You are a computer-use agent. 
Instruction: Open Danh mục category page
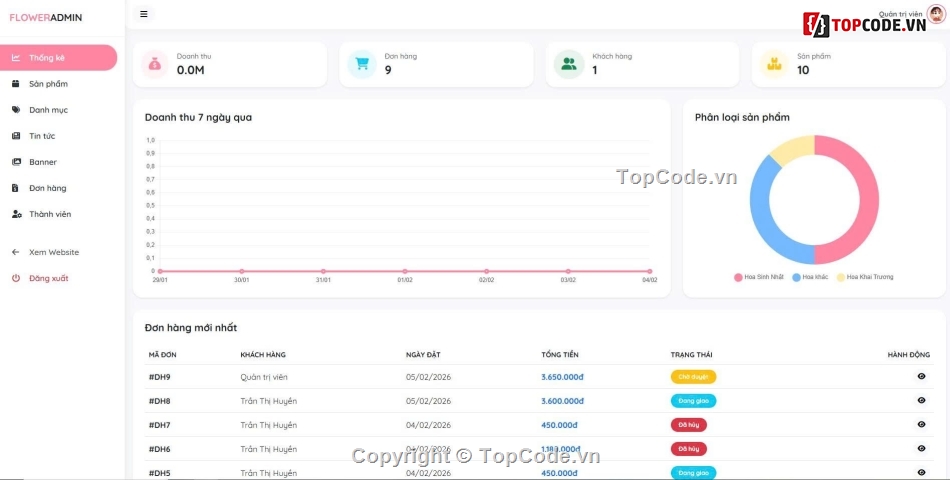tap(48, 110)
